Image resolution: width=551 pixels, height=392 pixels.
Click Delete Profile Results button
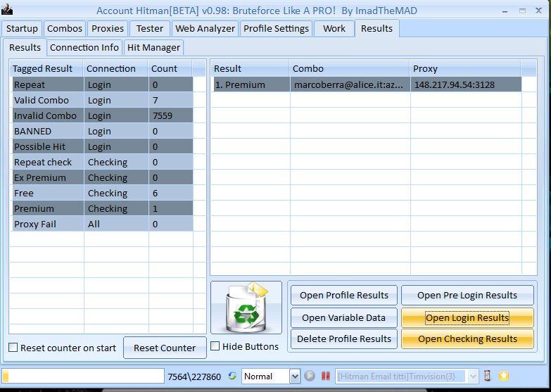click(344, 339)
